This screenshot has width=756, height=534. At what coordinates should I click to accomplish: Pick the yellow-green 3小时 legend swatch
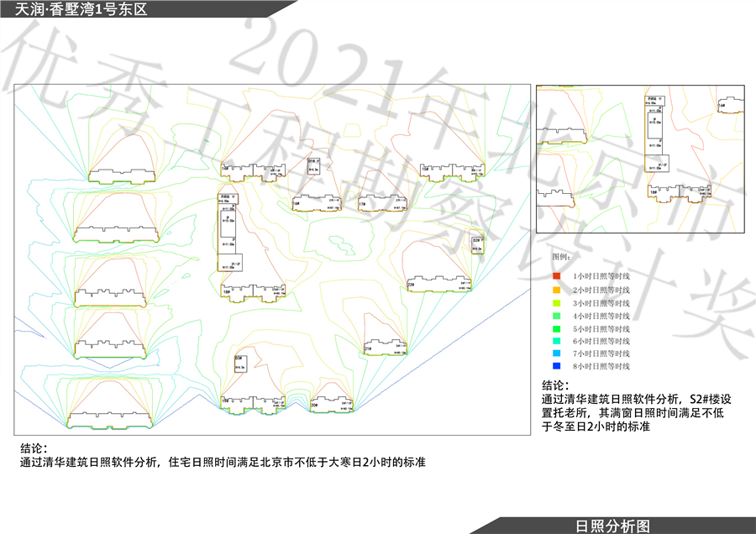tap(555, 302)
